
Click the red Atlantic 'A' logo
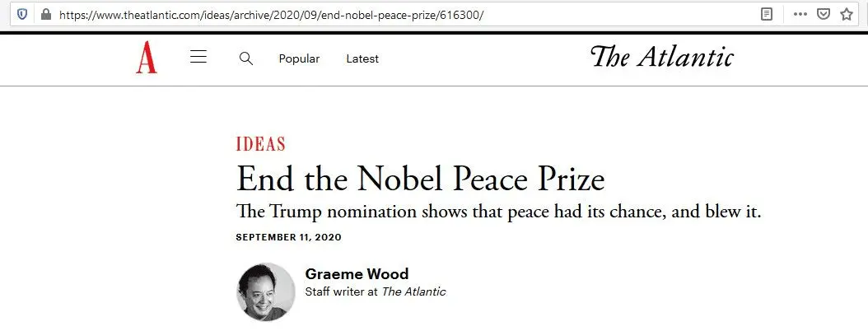tap(147, 58)
